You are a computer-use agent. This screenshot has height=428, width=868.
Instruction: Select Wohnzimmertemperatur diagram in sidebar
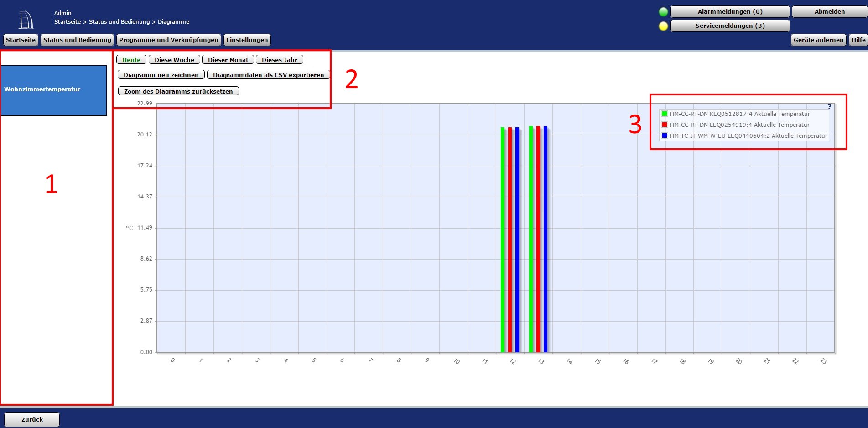(x=54, y=90)
